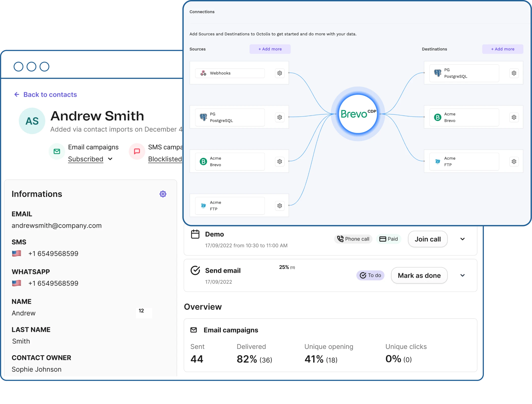Click the Acme FTP source icon
The width and height of the screenshot is (532, 404).
pos(203,205)
